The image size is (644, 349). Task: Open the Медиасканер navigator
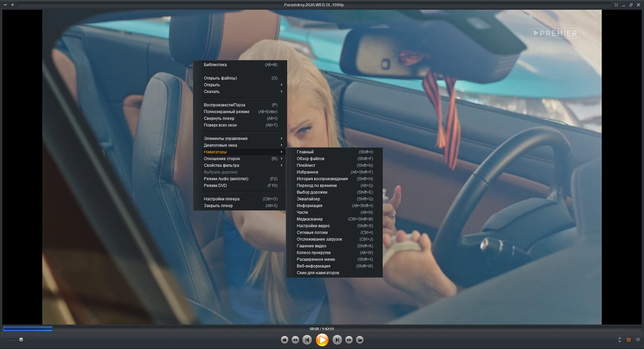[x=334, y=219]
